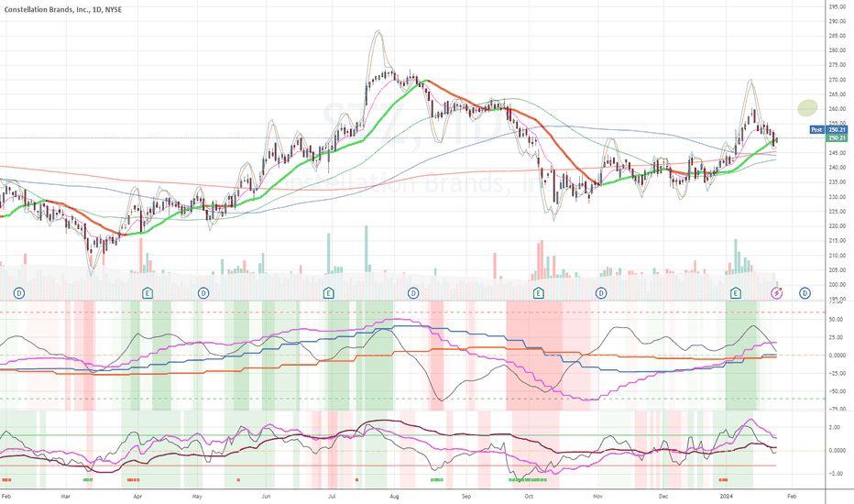This screenshot has height=504, width=854.
Task: Click the 260.00 price axis label
Action: [x=838, y=109]
